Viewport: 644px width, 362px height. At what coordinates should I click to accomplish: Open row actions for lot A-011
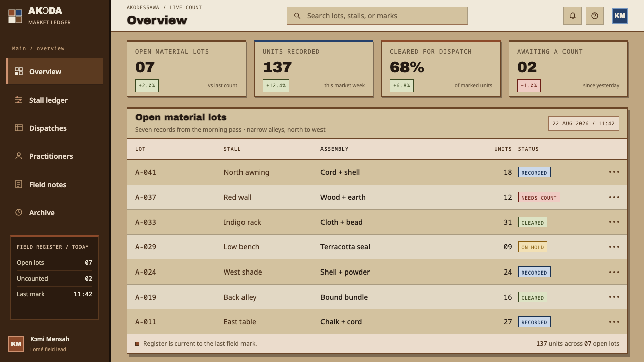pos(614,322)
